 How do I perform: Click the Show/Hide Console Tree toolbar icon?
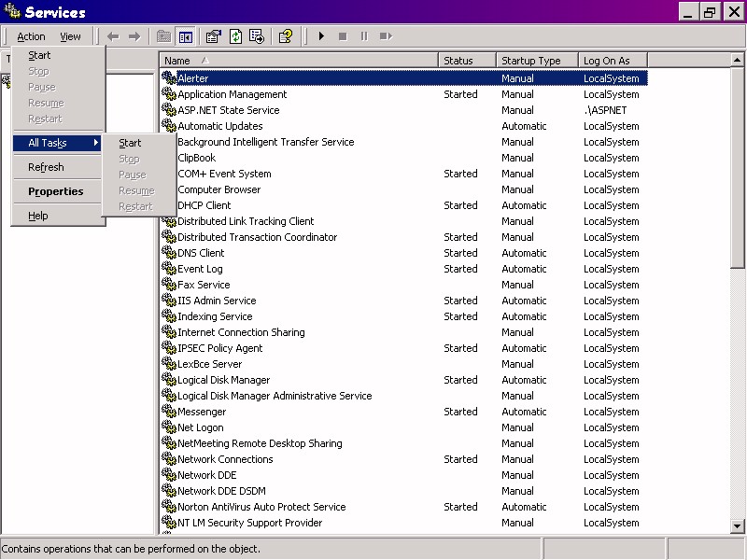186,36
